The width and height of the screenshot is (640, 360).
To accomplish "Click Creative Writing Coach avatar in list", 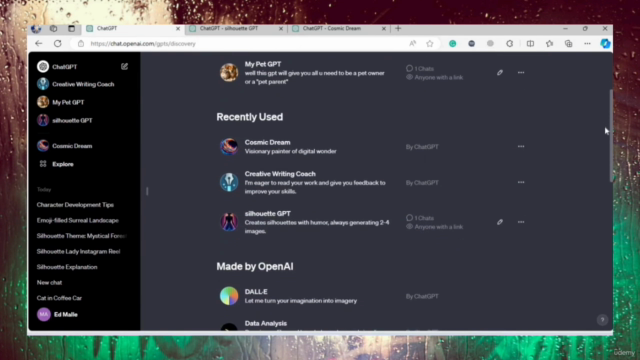I will (229, 182).
